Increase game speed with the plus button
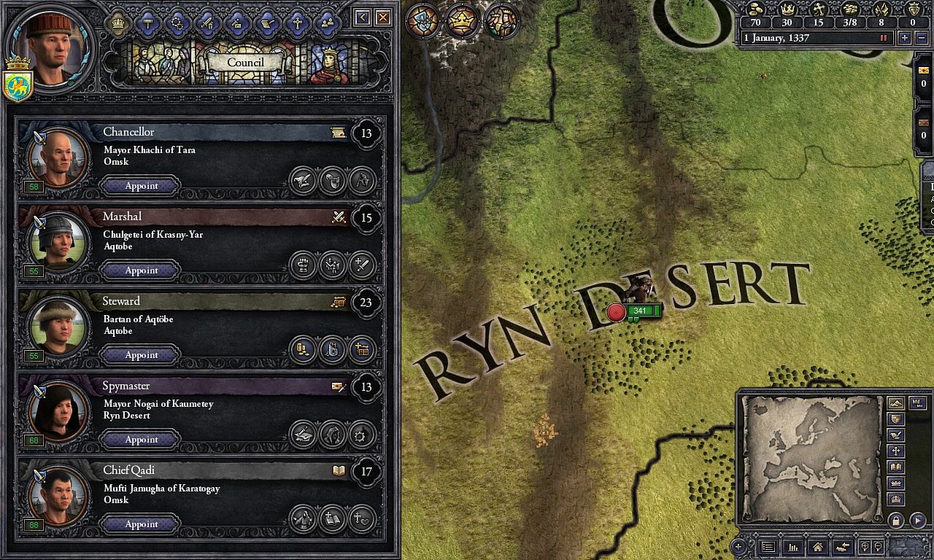Screen dimensions: 934x560 click(x=905, y=38)
